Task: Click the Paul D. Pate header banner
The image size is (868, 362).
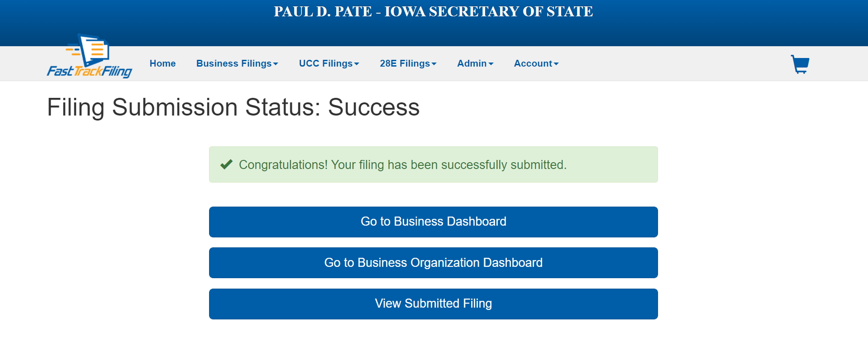Action: (433, 12)
